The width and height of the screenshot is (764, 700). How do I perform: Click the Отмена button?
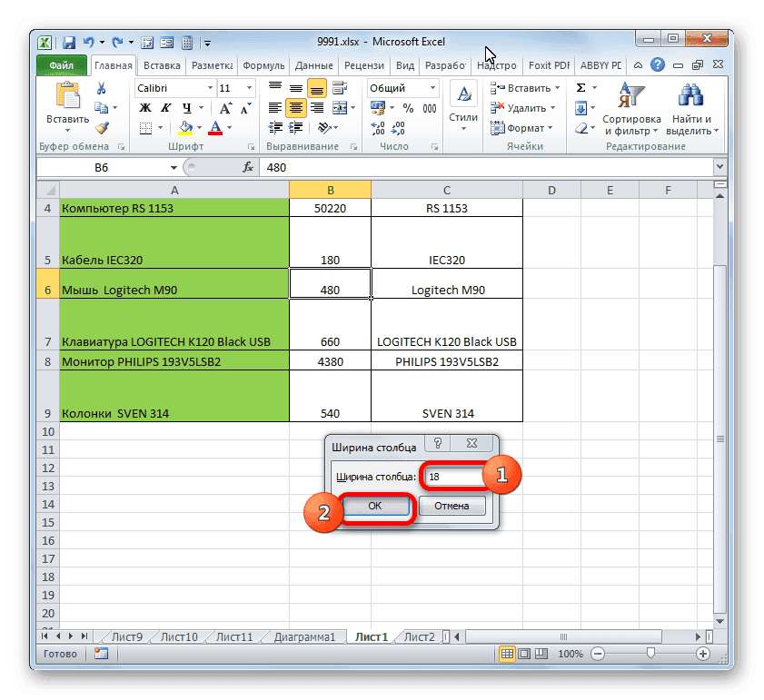[x=451, y=507]
